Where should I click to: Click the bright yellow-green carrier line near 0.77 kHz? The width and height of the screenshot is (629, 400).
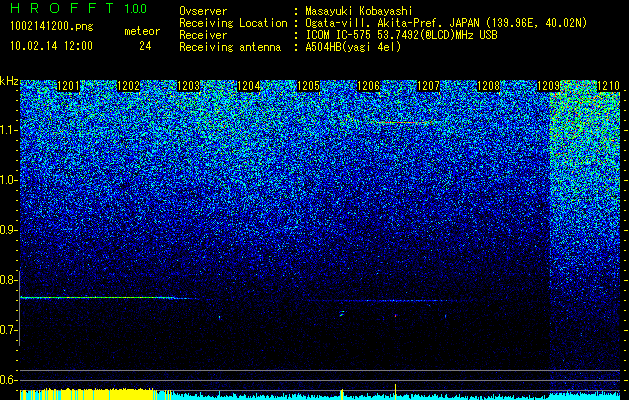point(98,298)
